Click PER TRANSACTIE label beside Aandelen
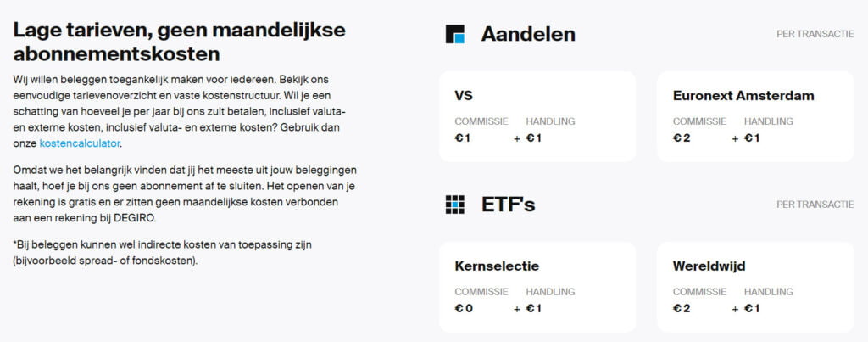This screenshot has width=868, height=342. 815,34
